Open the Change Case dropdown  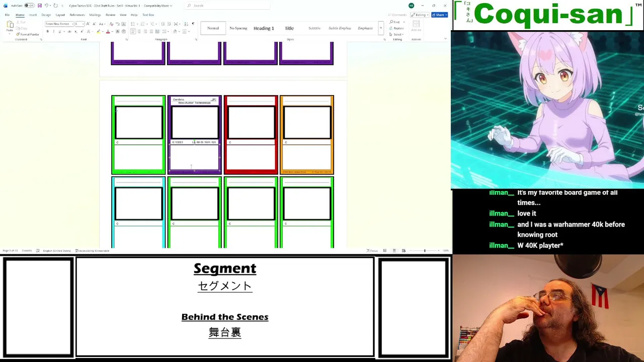[x=102, y=24]
